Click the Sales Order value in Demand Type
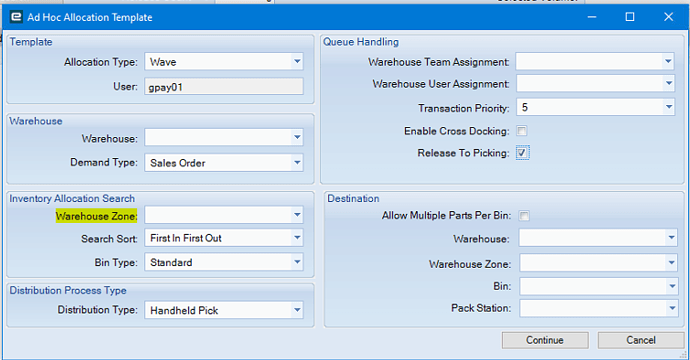690x360 pixels. point(178,163)
